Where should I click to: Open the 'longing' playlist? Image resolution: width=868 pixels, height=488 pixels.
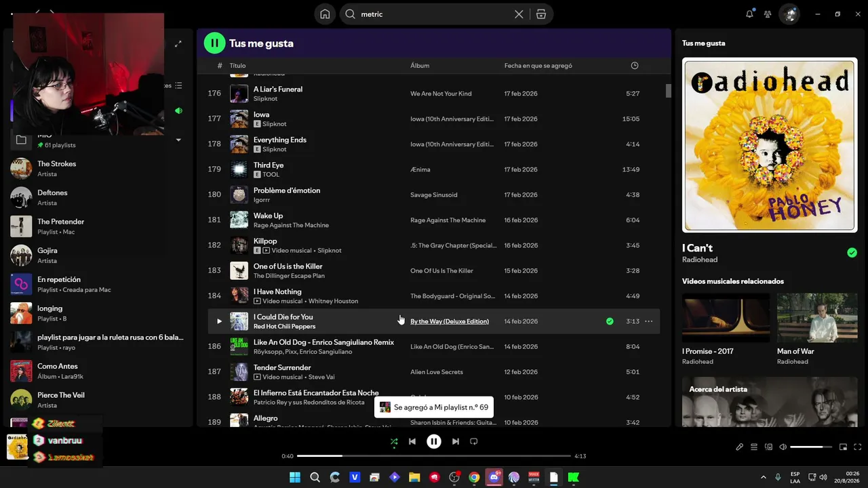(98, 313)
